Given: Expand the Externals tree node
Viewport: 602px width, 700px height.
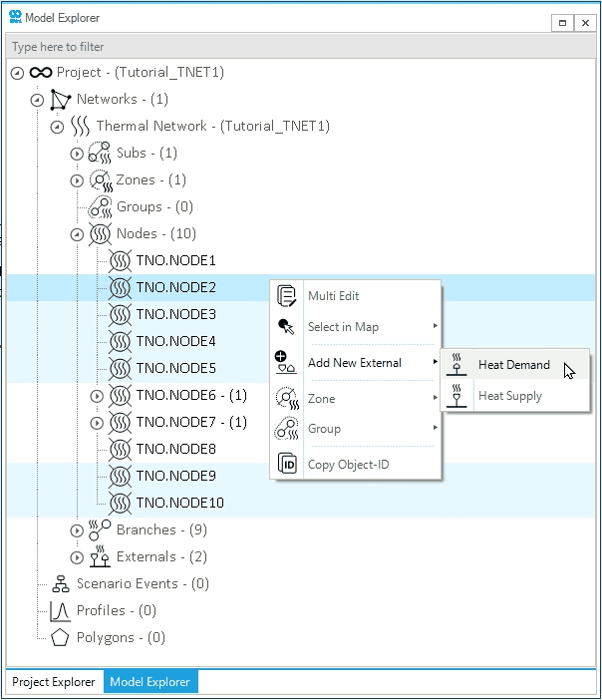Looking at the screenshot, I should 77,557.
